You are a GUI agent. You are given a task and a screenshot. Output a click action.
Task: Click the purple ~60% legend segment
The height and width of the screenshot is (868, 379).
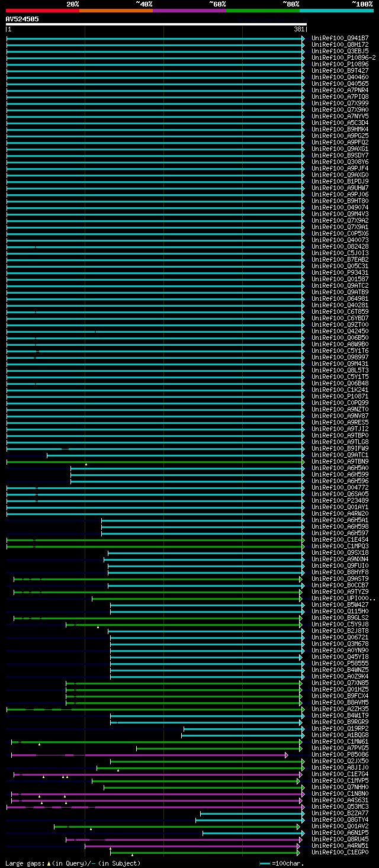189,10
